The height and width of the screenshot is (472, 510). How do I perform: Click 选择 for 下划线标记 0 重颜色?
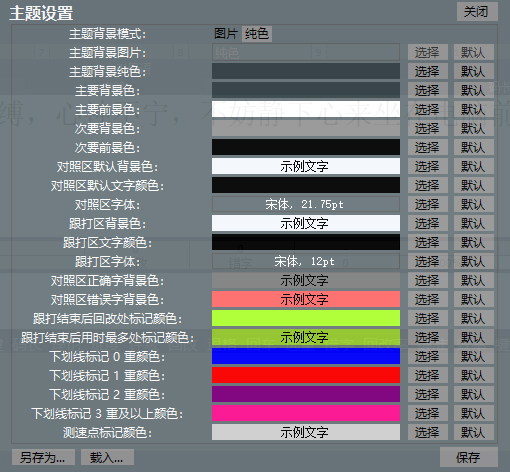(x=428, y=356)
